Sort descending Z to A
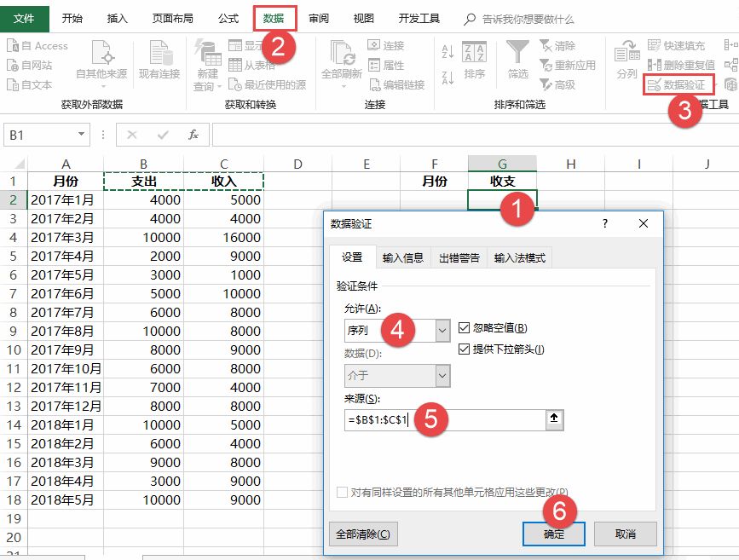This screenshot has width=739, height=560. [447, 78]
